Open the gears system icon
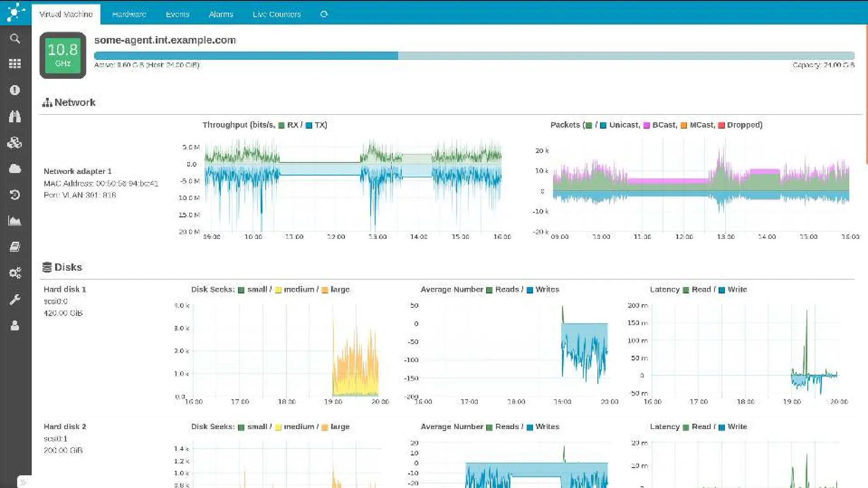The width and height of the screenshot is (868, 488). (15, 273)
